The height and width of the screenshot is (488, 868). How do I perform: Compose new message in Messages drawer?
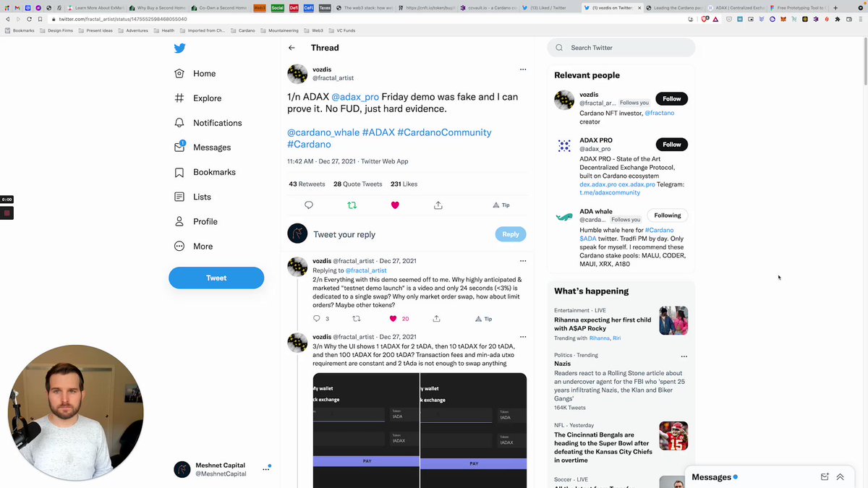pyautogui.click(x=825, y=477)
